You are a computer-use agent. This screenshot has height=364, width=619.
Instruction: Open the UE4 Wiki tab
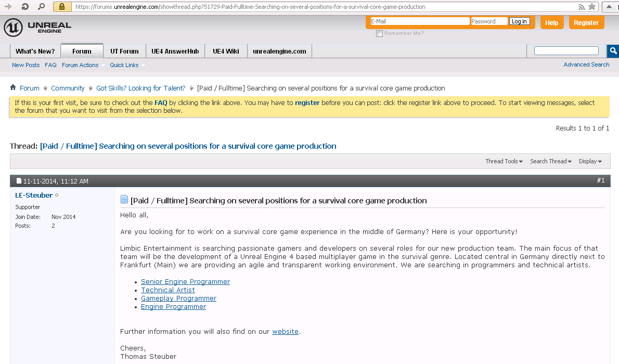click(x=226, y=51)
